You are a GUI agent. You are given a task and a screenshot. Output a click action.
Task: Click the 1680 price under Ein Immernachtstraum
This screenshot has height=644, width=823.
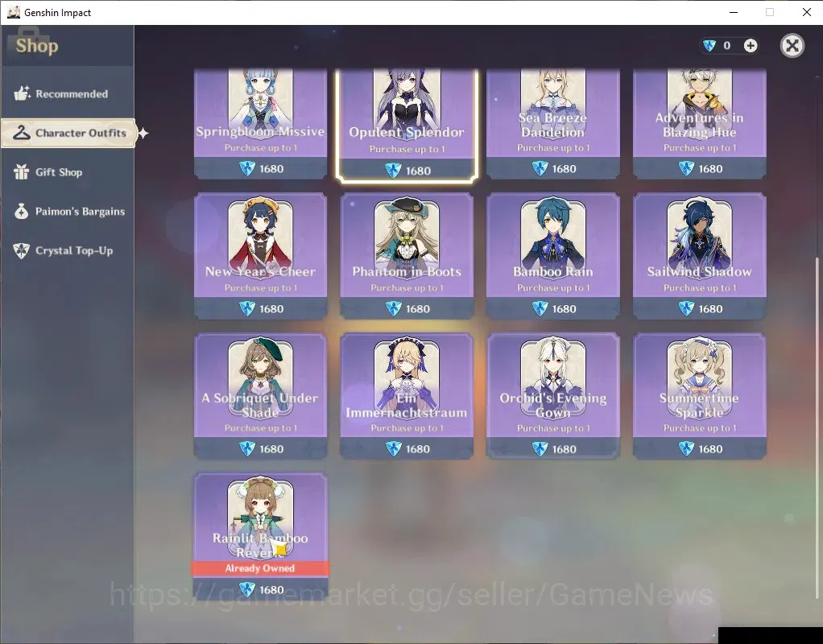point(407,448)
